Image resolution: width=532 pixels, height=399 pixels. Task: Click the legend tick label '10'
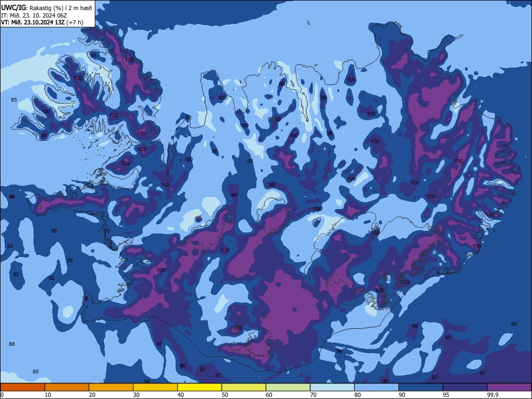48,395
